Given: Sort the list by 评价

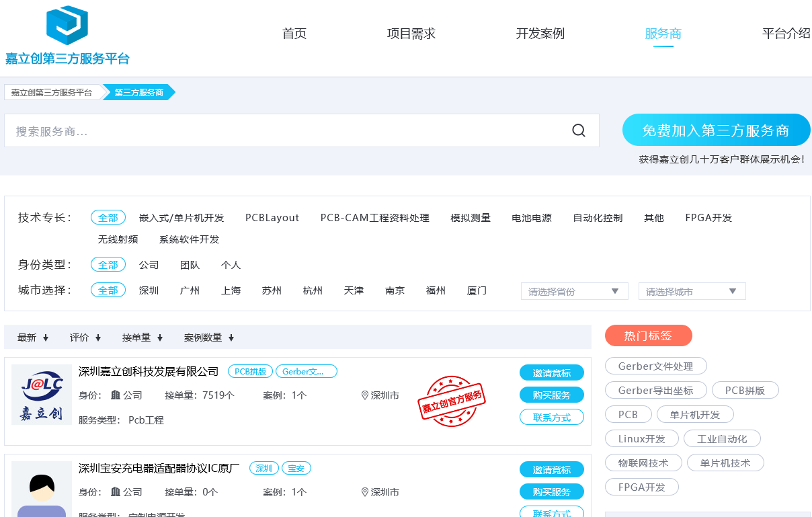Looking at the screenshot, I should point(85,337).
